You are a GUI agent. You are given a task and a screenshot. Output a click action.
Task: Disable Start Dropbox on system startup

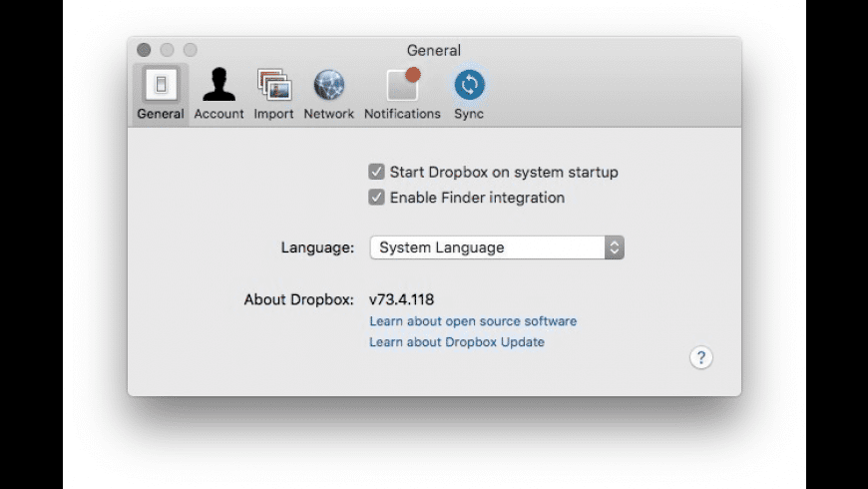(376, 172)
